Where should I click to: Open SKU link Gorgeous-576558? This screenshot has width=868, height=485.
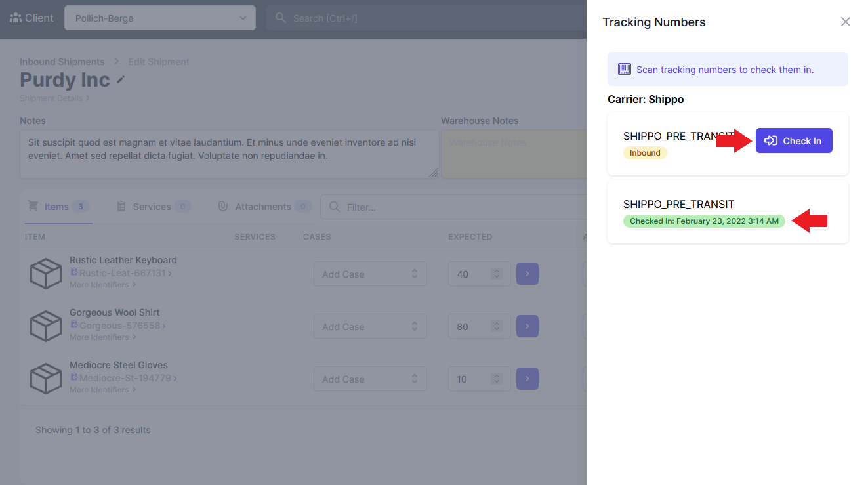tap(120, 326)
